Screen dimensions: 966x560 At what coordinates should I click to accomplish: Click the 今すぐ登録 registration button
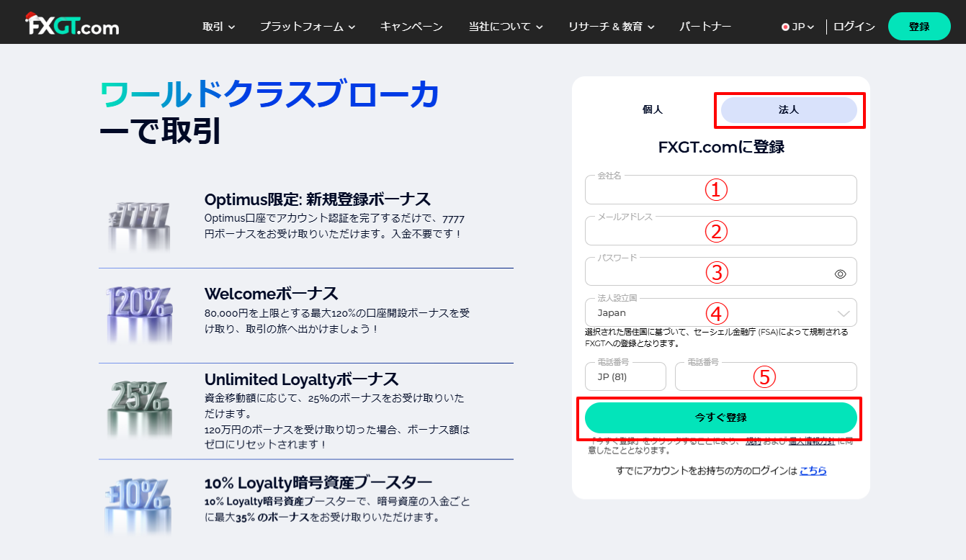[x=720, y=417]
